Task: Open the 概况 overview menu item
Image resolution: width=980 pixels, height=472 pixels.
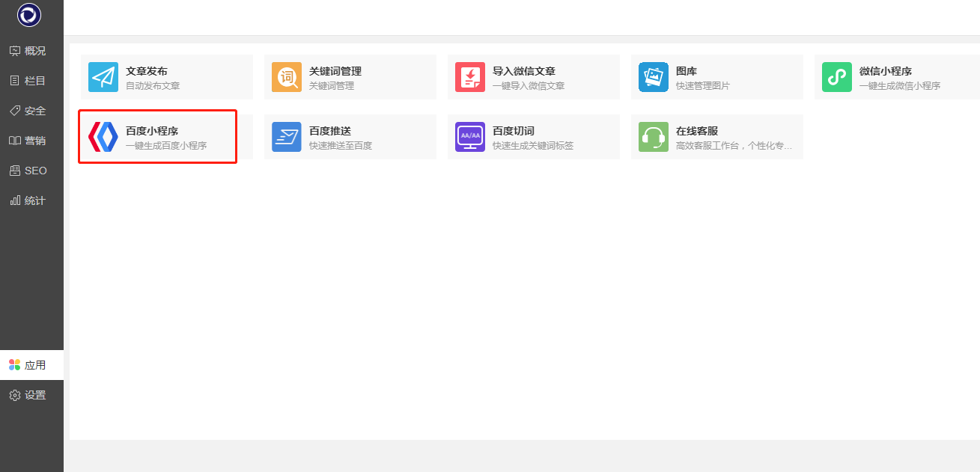Action: coord(31,51)
